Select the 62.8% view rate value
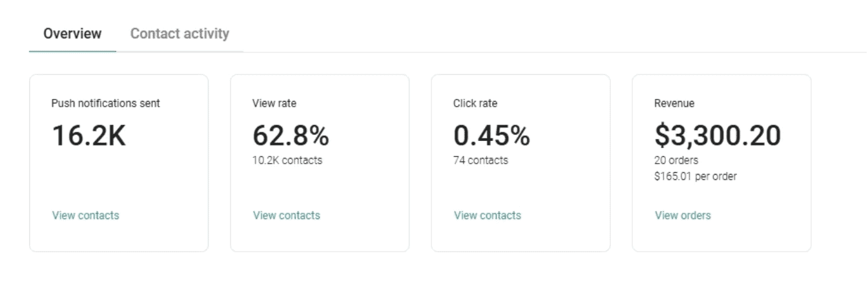Image resolution: width=868 pixels, height=282 pixels. [290, 136]
